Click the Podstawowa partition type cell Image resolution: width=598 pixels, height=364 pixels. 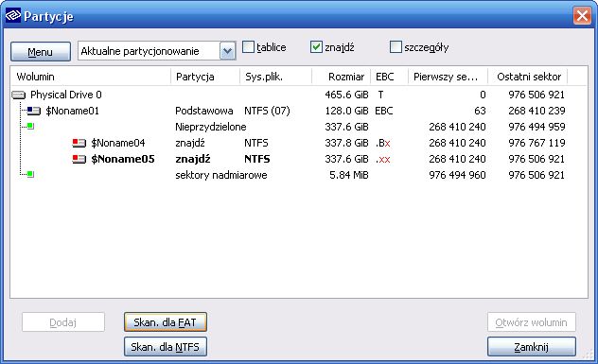click(204, 111)
